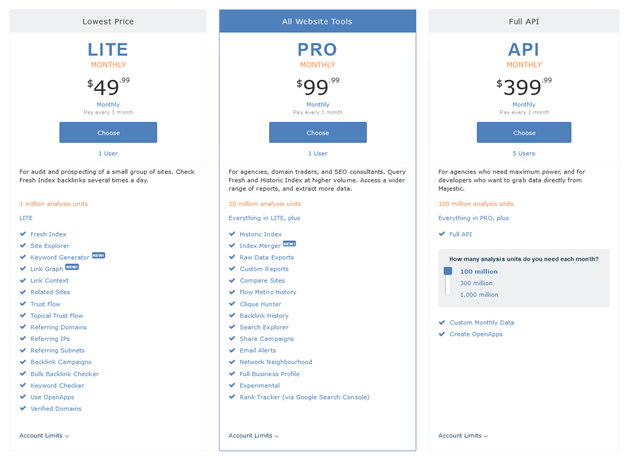Click the analysis units slider handle
Image resolution: width=624 pixels, height=457 pixels.
(447, 271)
